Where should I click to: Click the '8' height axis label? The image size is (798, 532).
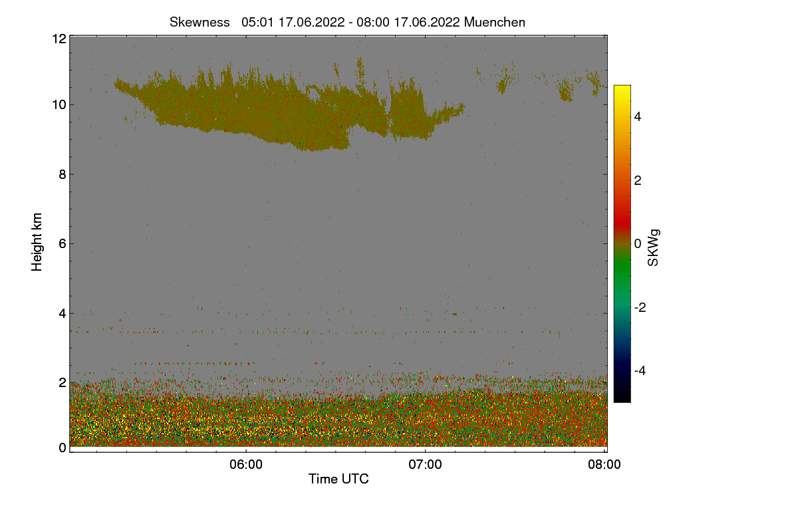[62, 174]
